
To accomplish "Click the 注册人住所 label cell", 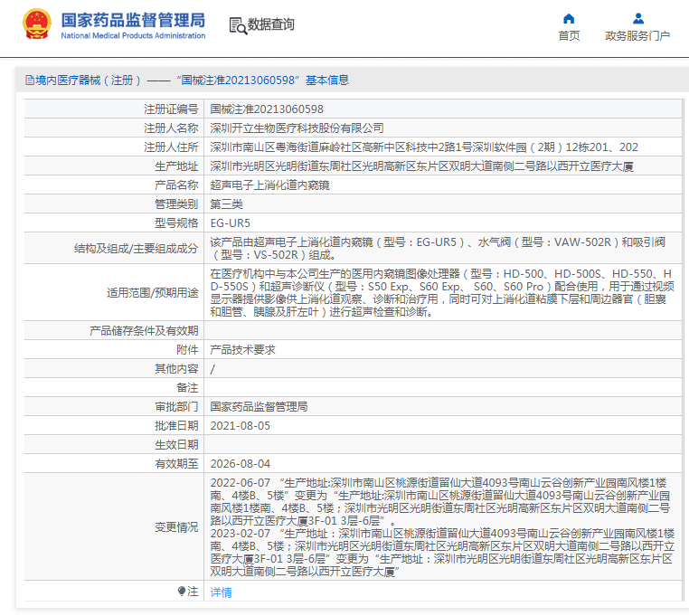I will [x=171, y=147].
